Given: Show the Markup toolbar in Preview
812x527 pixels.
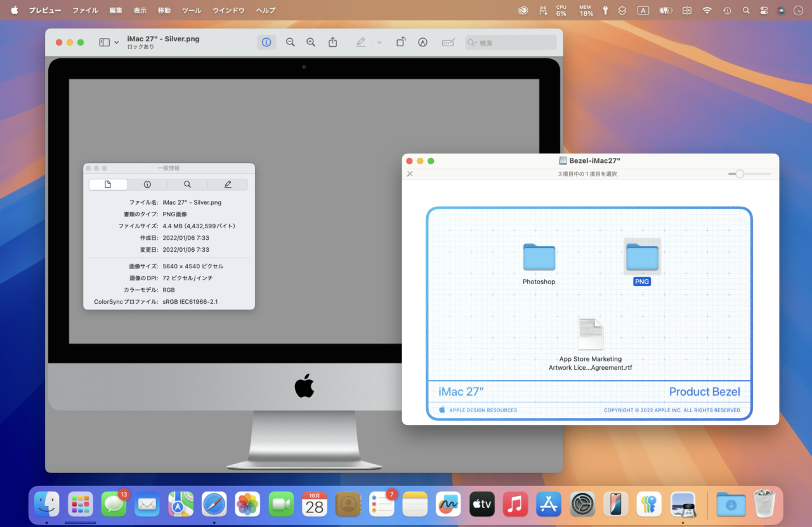Looking at the screenshot, I should [x=422, y=42].
